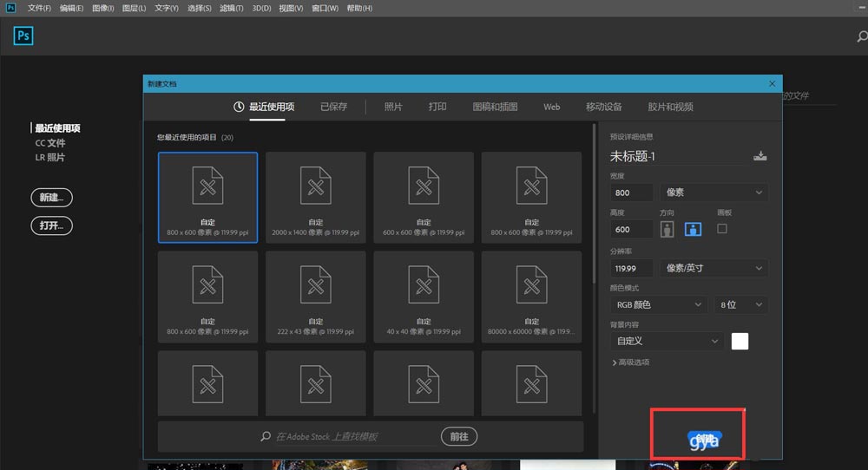
Task: Enable the artboard checkbox
Action: pyautogui.click(x=722, y=228)
